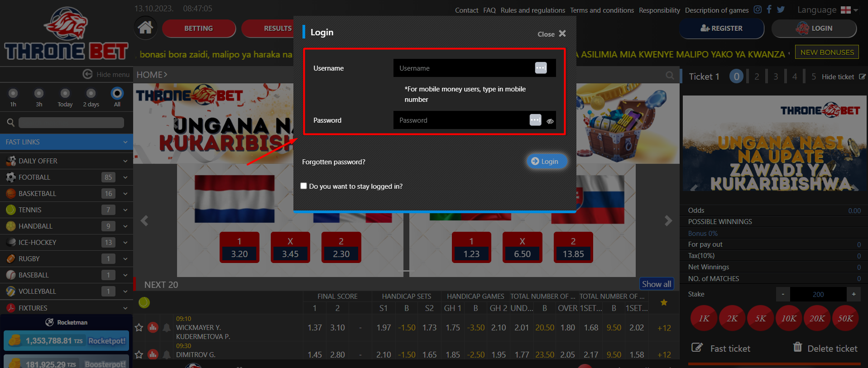Click the edit icon beside Hide ticket

[x=862, y=77]
